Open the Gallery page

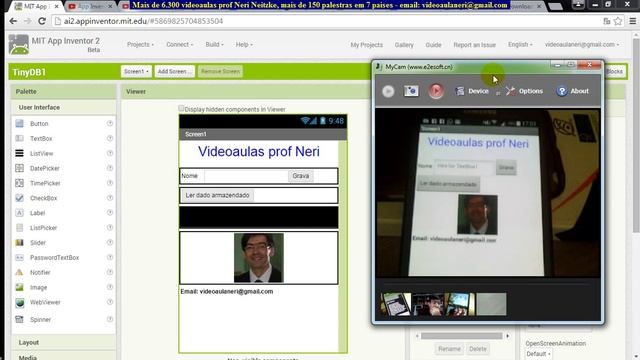click(x=404, y=45)
